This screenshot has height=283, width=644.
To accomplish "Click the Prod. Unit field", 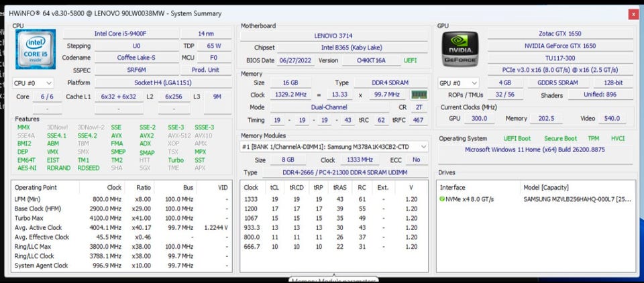I will click(205, 70).
